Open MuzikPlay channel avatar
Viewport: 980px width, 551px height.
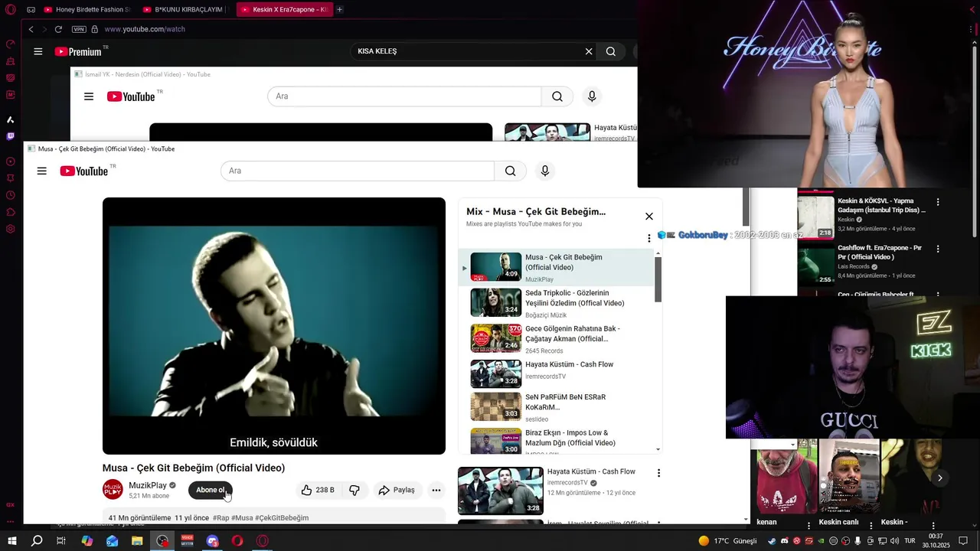click(x=113, y=490)
